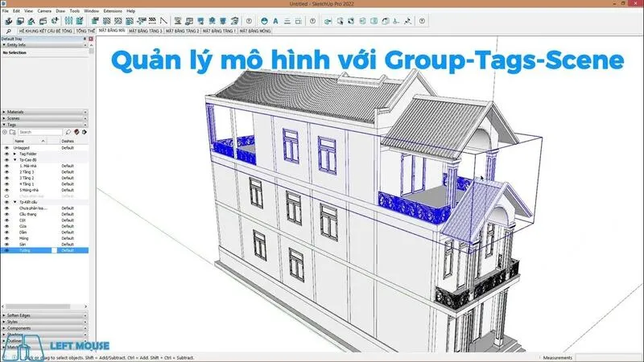Open HỆ KHUNG KẾT CẤU BÊ TÔNG scene tab

coord(45,31)
